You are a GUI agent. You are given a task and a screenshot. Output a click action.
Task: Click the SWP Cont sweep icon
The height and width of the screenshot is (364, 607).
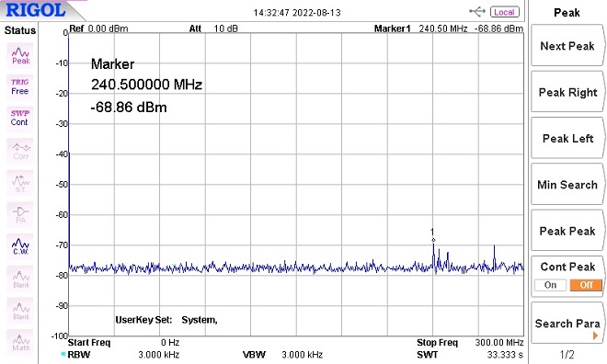pos(20,119)
